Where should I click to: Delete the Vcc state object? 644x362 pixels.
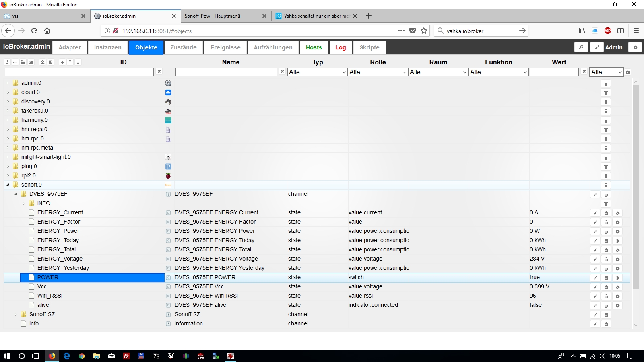pos(606,287)
